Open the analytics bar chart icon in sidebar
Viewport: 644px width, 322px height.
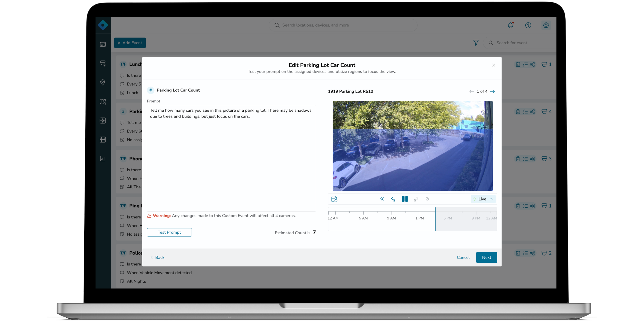103,158
